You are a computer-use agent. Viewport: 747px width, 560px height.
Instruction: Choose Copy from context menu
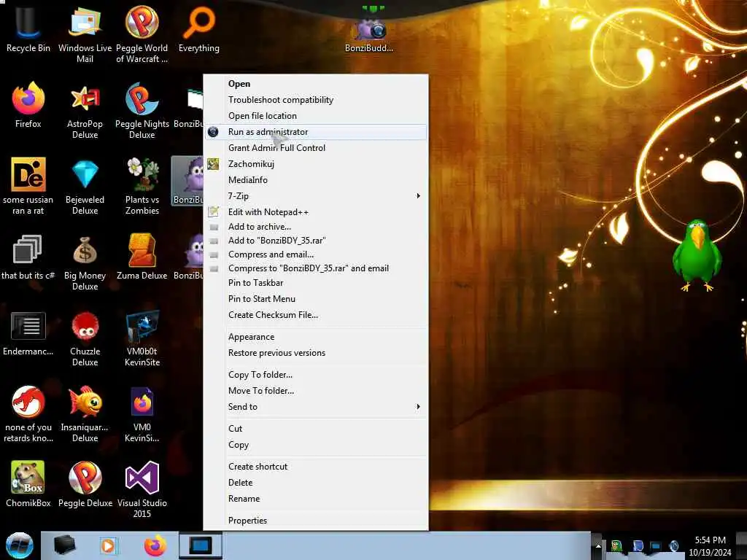coord(316,445)
